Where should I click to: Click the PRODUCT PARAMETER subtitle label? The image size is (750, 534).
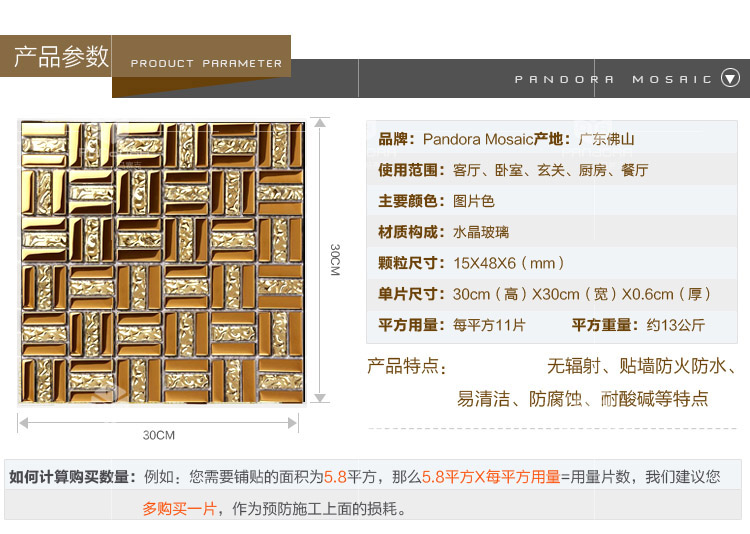click(x=206, y=63)
